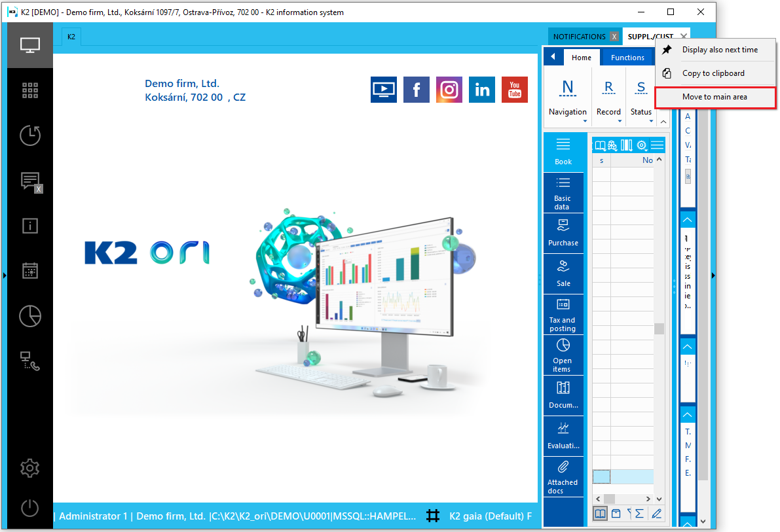Screen dimensions: 780x532
Task: Select the K2 tab in main area
Action: [x=71, y=37]
